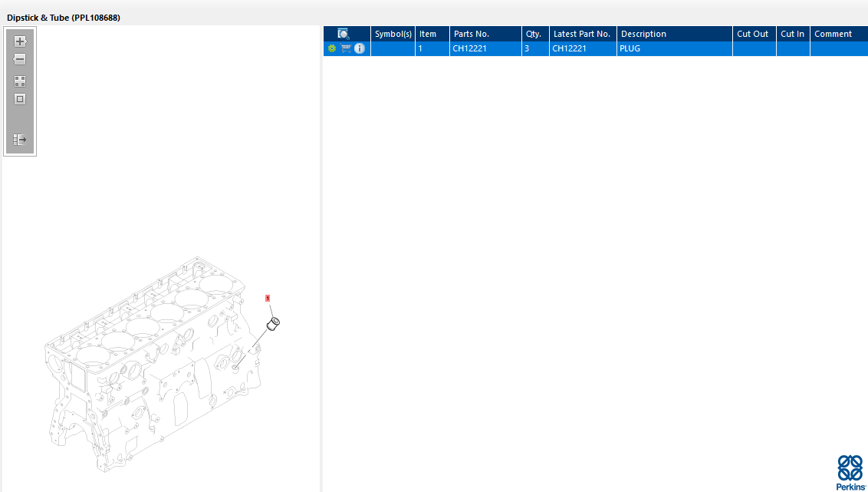Click the single-square fit view icon

coord(20,99)
